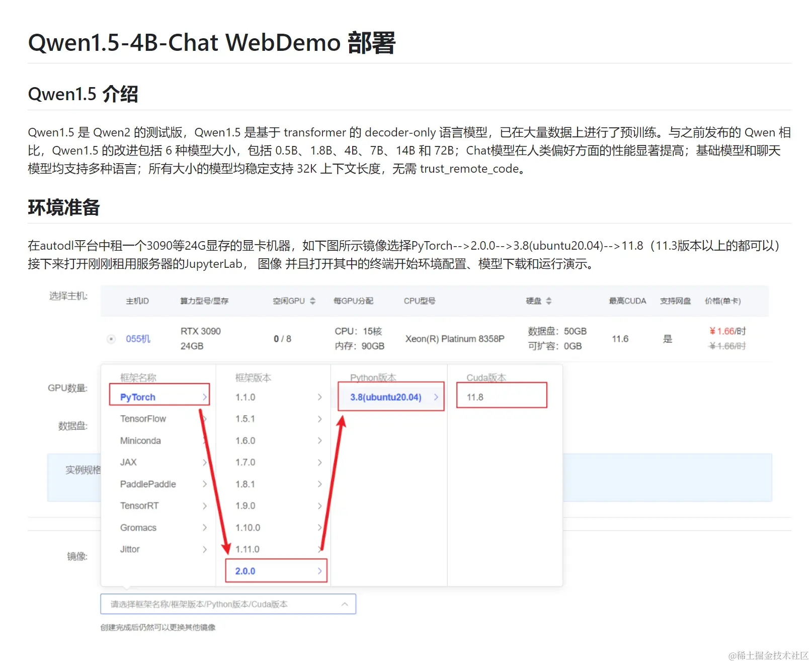Open the 055机 host link
812x664 pixels.
point(138,339)
